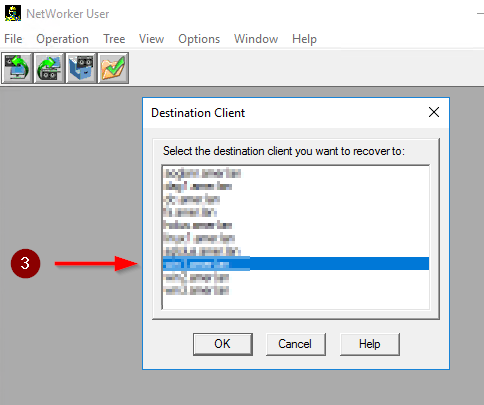The image size is (484, 405).
Task: Click the Help button in dialog
Action: tap(369, 344)
